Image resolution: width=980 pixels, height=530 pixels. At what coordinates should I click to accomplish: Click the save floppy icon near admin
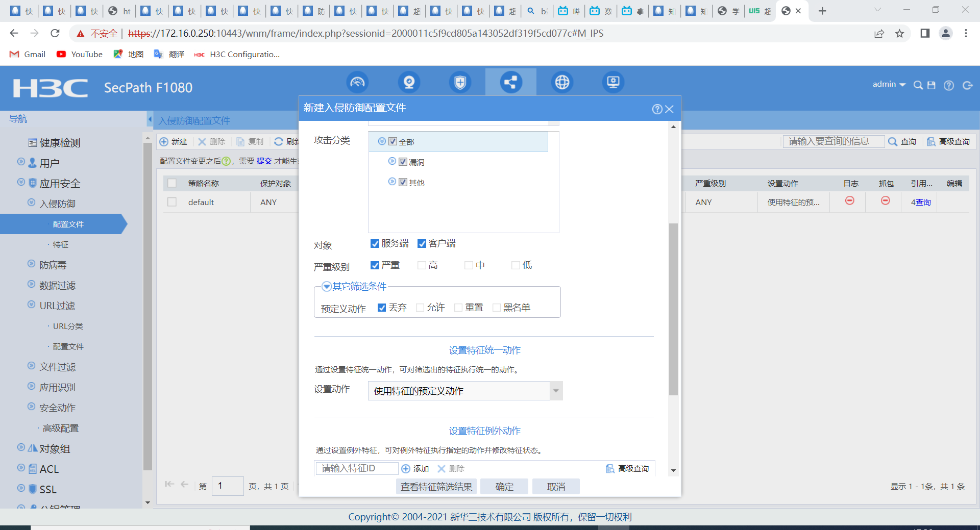click(932, 85)
